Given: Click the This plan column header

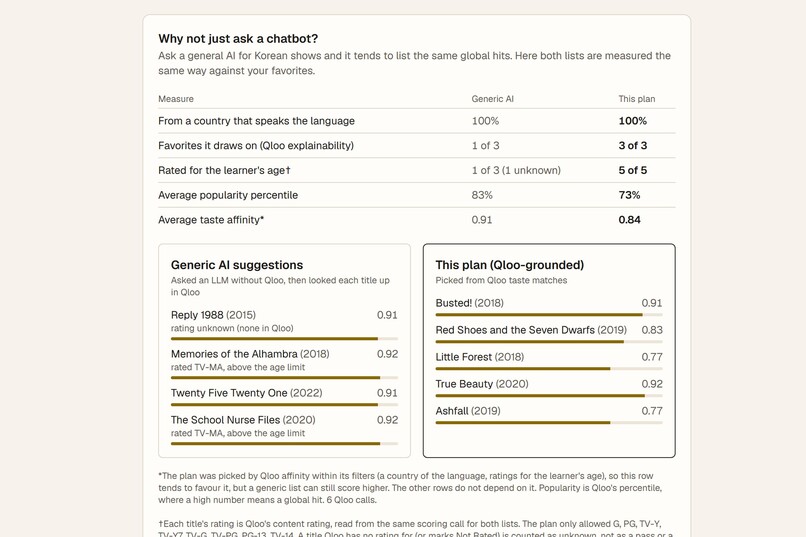Looking at the screenshot, I should point(637,99).
